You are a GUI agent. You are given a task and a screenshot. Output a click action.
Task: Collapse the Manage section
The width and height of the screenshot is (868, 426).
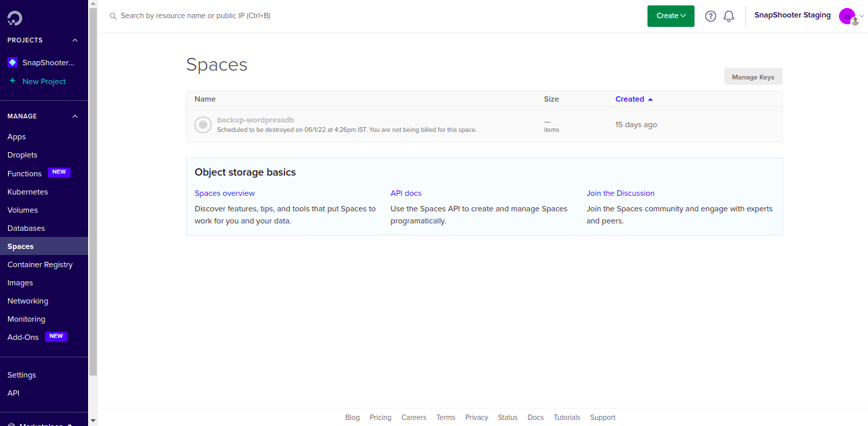[75, 116]
